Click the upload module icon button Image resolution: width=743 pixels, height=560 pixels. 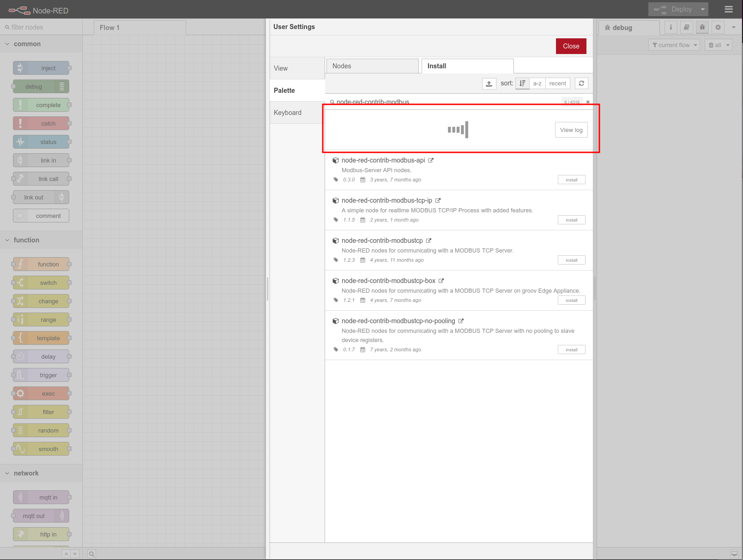pos(489,84)
